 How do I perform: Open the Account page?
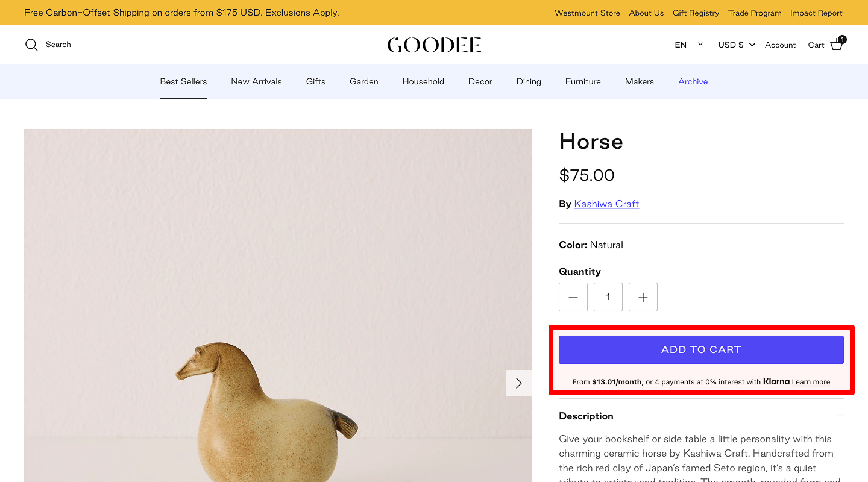tap(780, 45)
